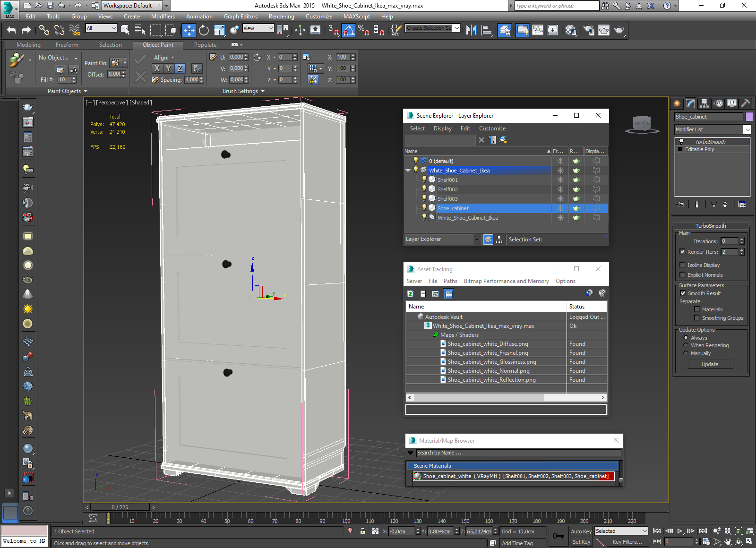Select the Rotate tool in main toolbar
The image size is (756, 548).
(204, 30)
